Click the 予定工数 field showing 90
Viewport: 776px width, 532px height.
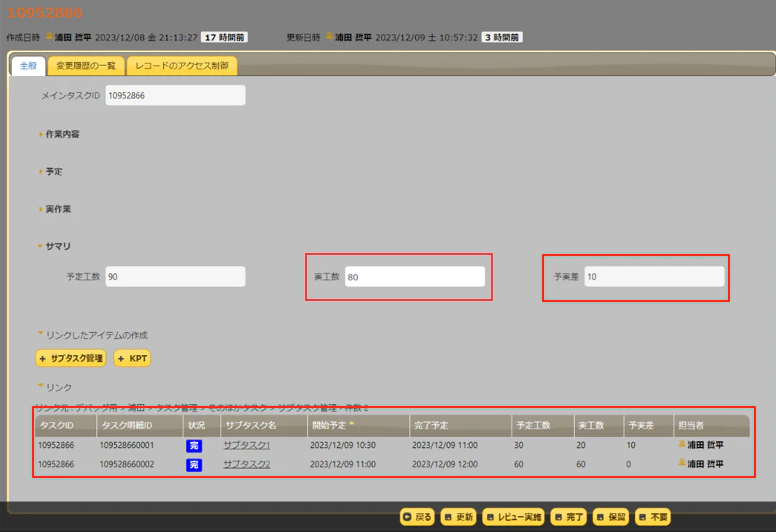click(175, 277)
